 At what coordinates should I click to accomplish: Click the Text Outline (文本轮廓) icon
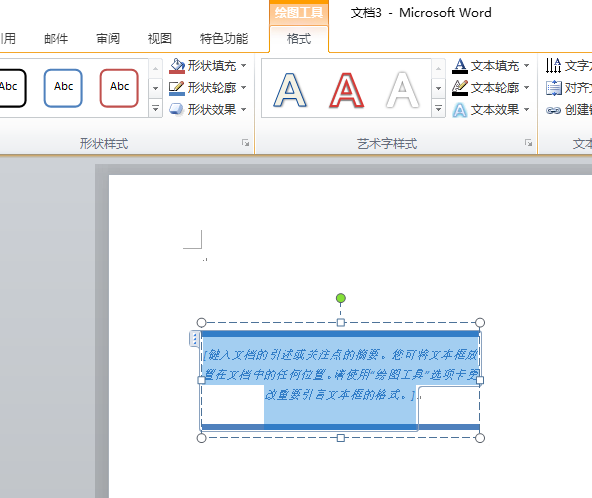459,88
